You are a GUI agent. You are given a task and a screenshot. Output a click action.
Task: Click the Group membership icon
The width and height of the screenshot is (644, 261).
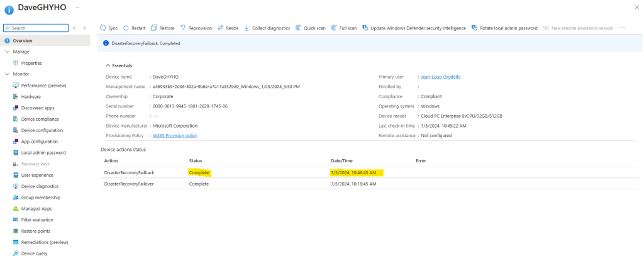pyautogui.click(x=16, y=197)
